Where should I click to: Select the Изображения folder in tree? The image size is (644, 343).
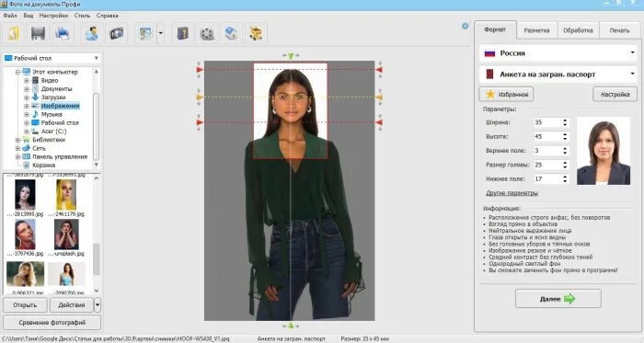[x=60, y=106]
